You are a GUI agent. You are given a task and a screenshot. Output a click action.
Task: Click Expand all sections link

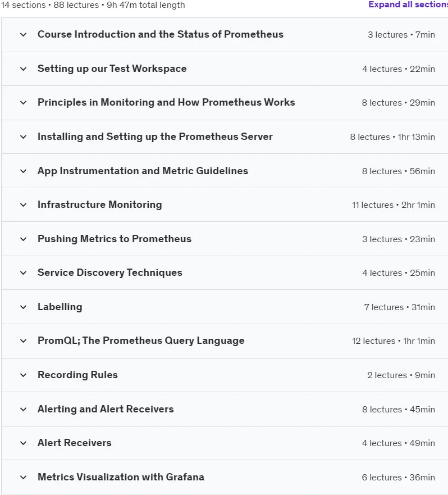point(408,4)
